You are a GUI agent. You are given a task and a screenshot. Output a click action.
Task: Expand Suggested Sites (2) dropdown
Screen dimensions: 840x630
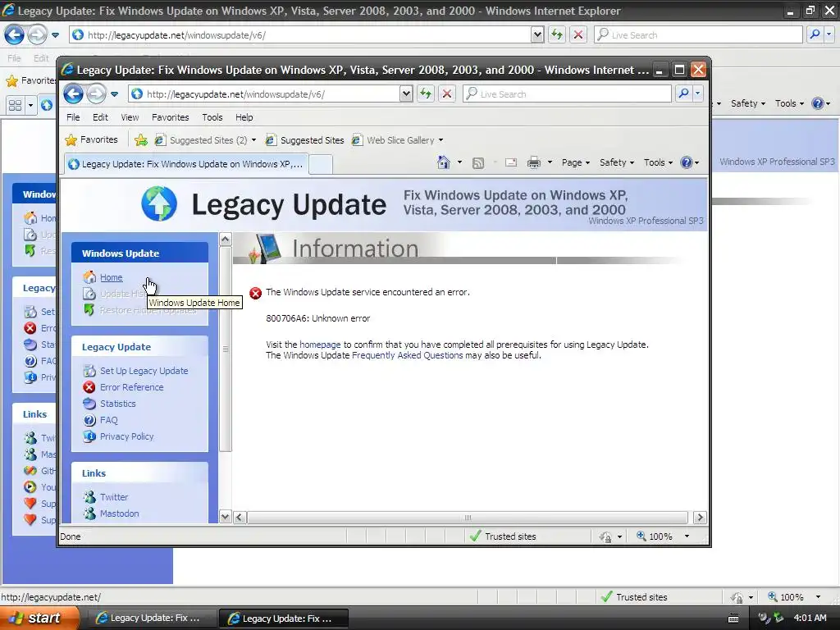(x=254, y=140)
